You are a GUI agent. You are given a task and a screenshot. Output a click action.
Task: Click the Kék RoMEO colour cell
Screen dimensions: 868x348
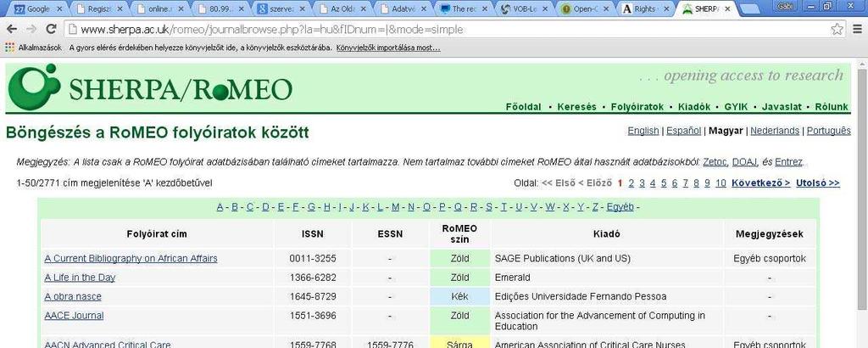pos(459,296)
